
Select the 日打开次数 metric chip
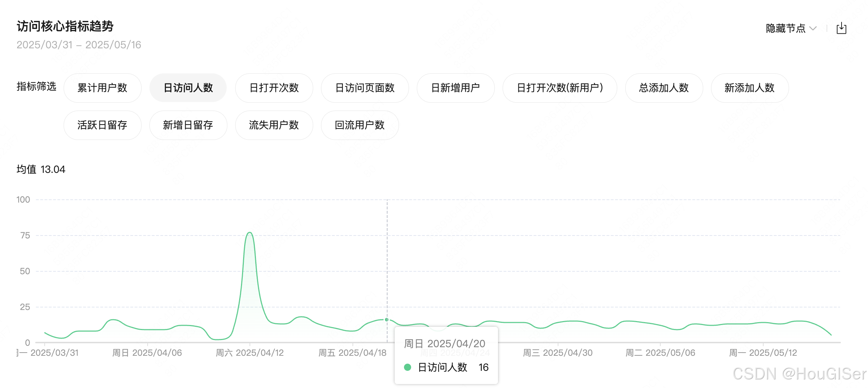pyautogui.click(x=274, y=88)
